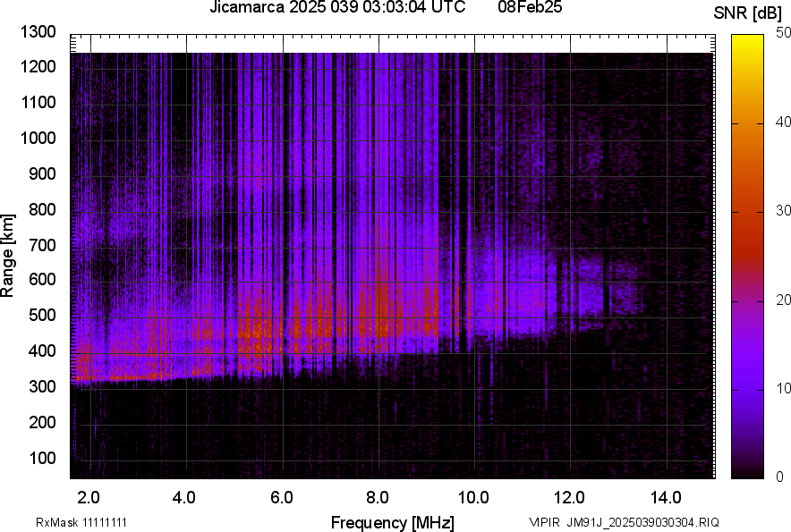791x532 pixels.
Task: Click the 100 tick label on the range axis
Action: (x=45, y=458)
